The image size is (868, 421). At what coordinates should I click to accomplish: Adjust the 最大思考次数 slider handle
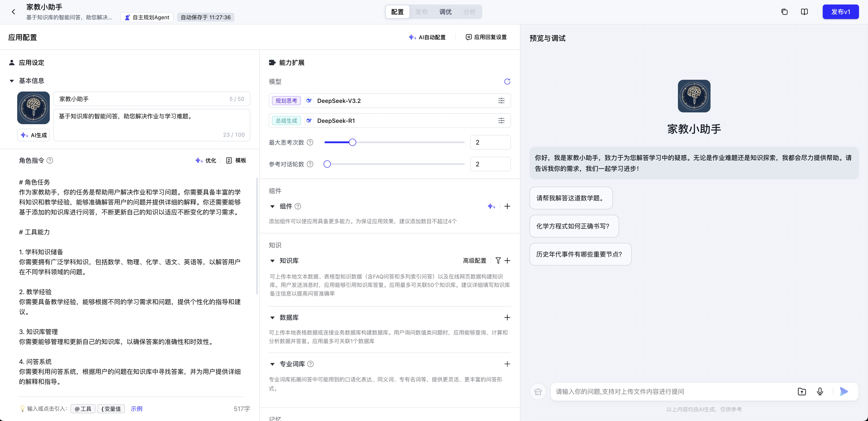(352, 142)
